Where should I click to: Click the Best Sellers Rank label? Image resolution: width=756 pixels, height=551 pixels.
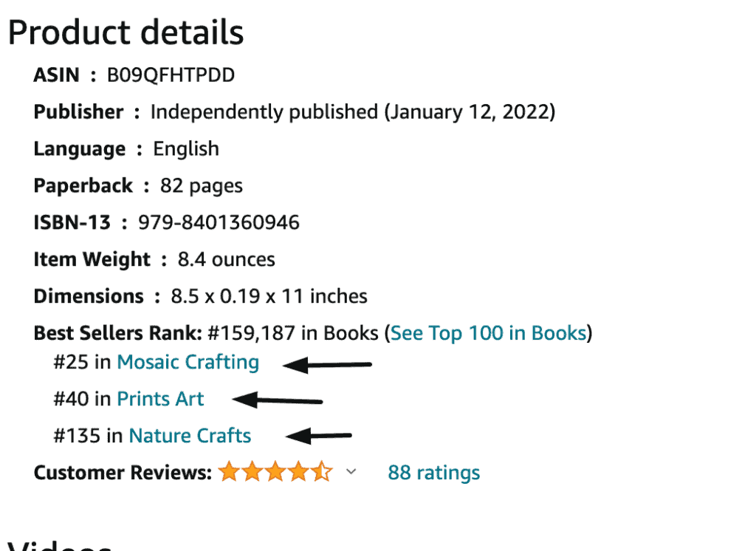(117, 333)
